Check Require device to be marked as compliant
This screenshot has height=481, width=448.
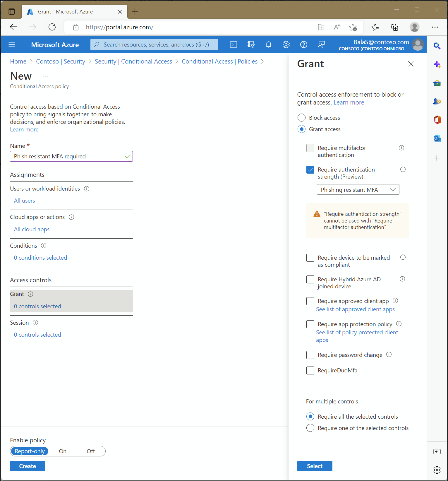click(310, 258)
